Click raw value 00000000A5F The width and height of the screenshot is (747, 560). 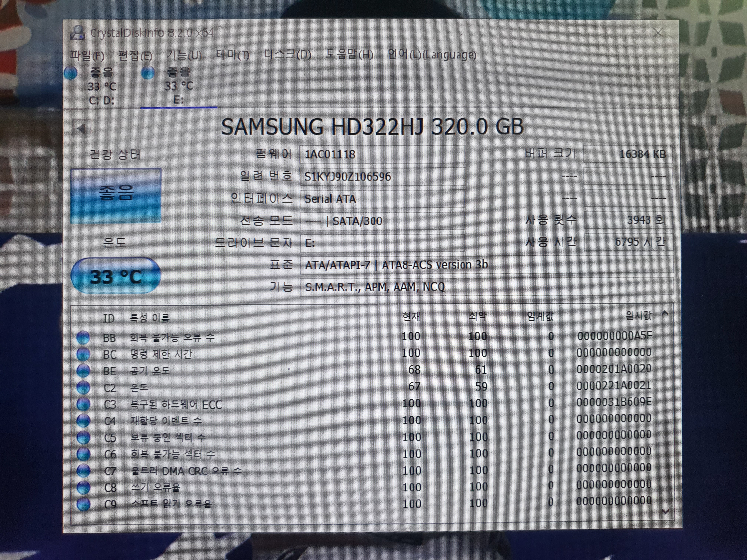(615, 336)
